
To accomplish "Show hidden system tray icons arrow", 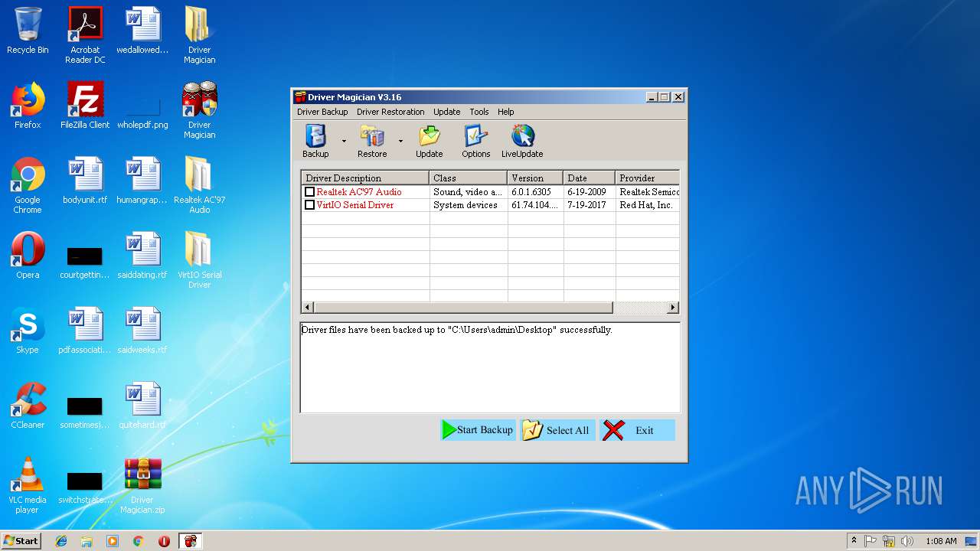I will pyautogui.click(x=854, y=541).
